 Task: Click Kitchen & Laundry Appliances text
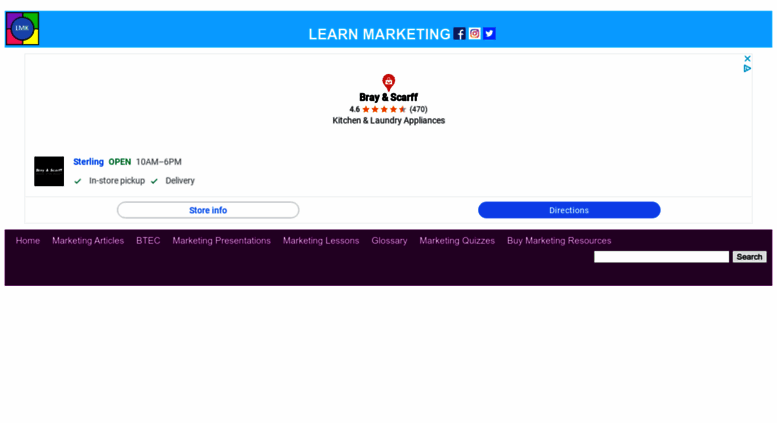tap(388, 120)
